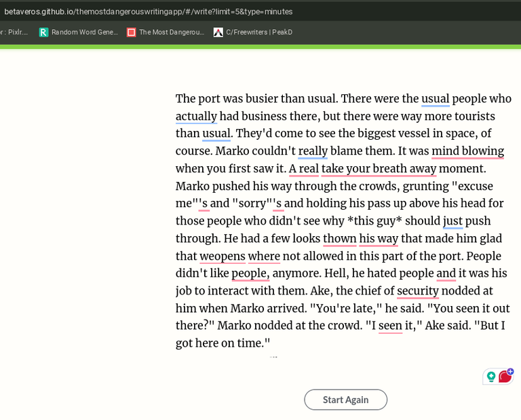Click underlined "where" after "weopens"
Image resolution: width=521 pixels, height=420 pixels.
264,256
